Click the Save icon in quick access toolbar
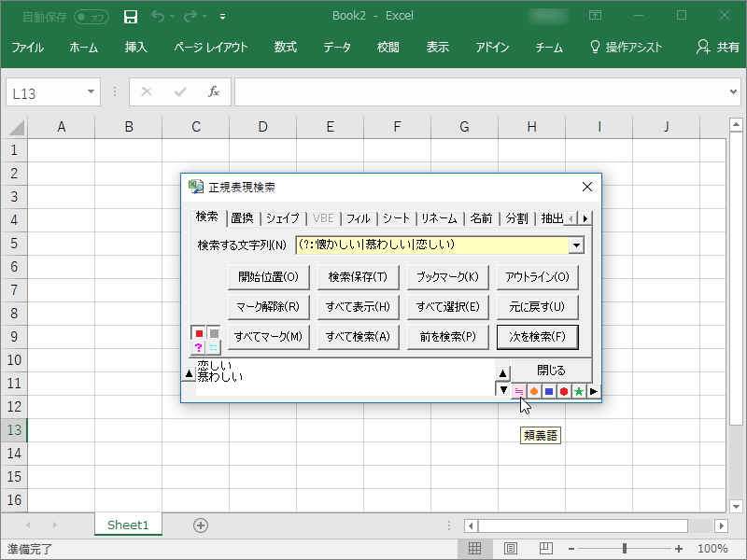This screenshot has height=560, width=747. (x=130, y=17)
